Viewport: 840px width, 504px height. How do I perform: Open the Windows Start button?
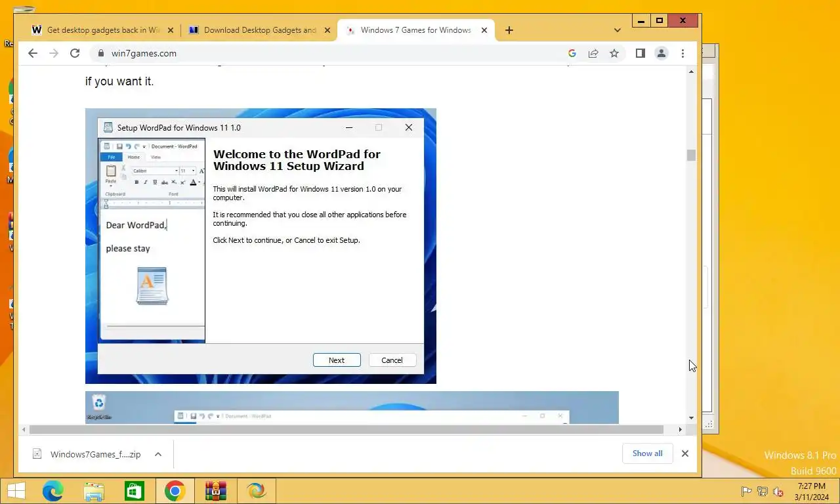point(16,491)
